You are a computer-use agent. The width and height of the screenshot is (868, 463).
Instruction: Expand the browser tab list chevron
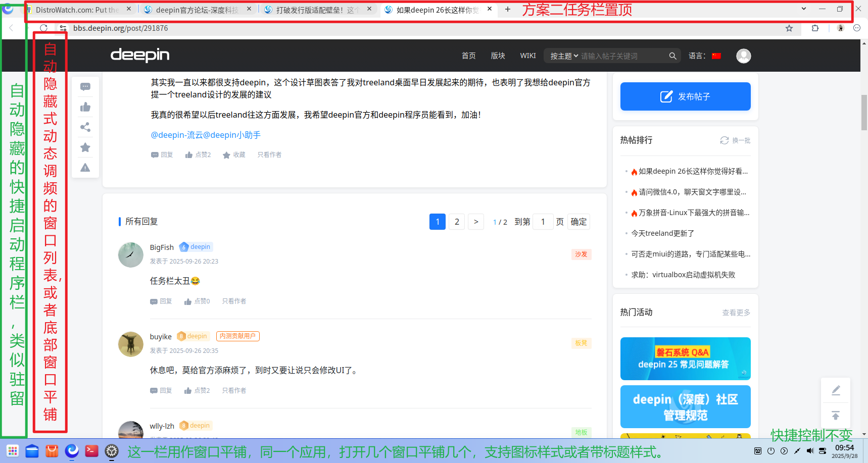point(804,9)
